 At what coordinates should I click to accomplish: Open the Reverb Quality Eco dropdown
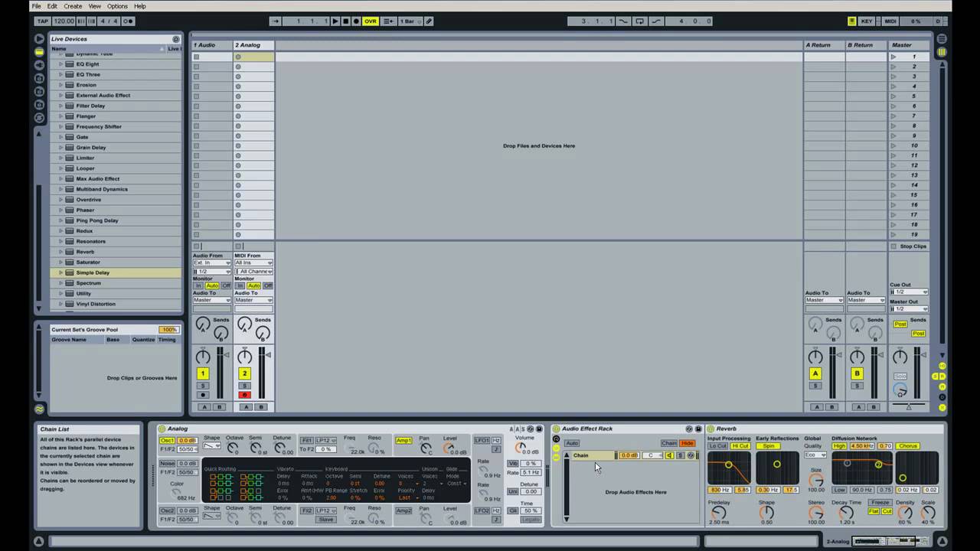pyautogui.click(x=815, y=455)
